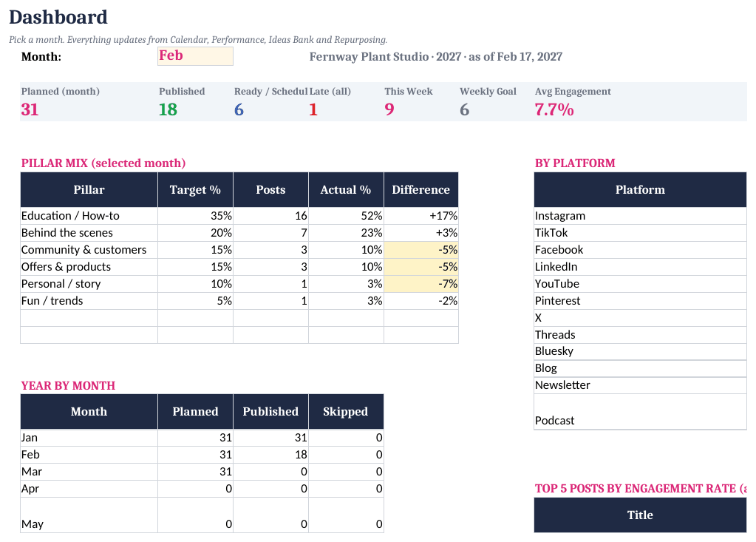Select the Pillar column header

[x=89, y=189]
